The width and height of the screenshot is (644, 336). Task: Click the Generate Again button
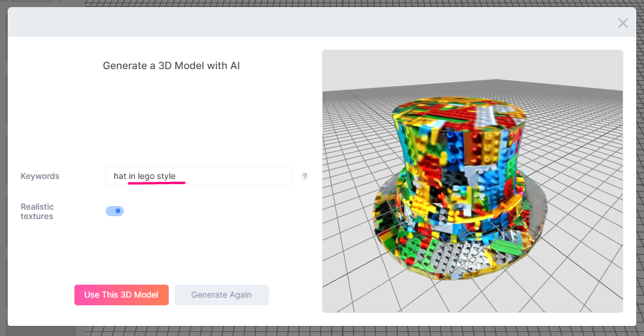221,295
